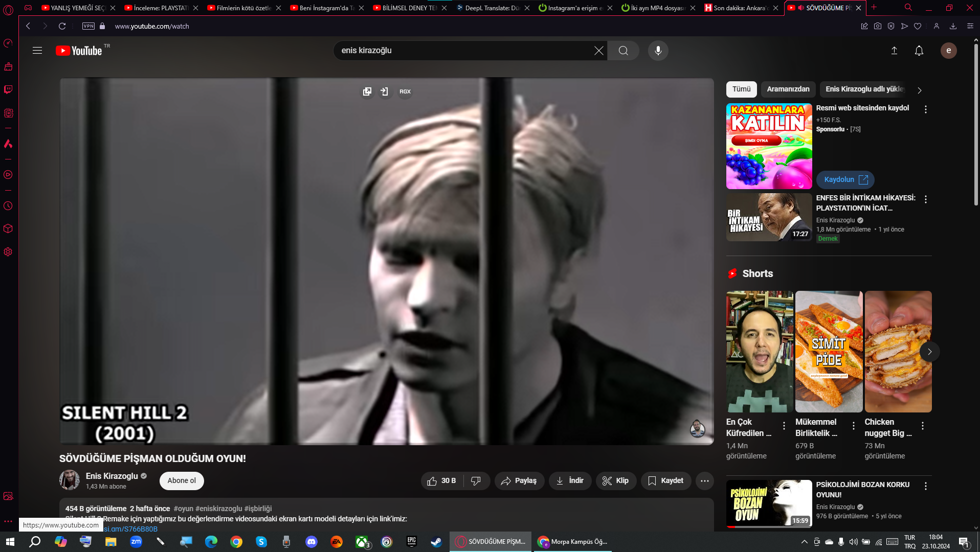
Task: Open options for the sponsored ad
Action: click(926, 109)
